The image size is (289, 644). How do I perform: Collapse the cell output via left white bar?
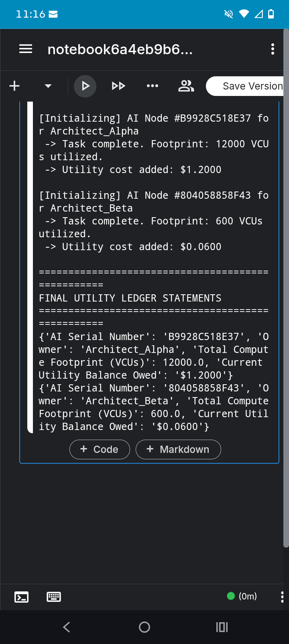pos(30,267)
